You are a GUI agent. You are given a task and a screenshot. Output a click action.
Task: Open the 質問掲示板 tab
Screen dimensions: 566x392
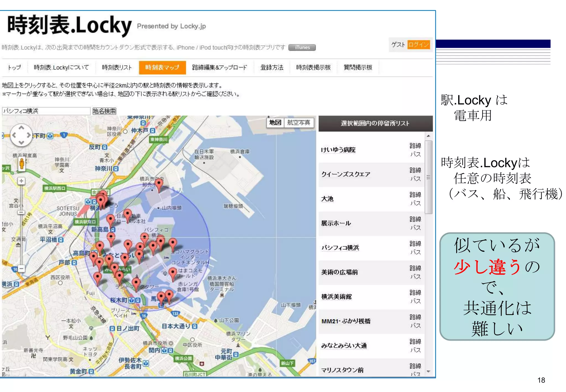click(x=358, y=67)
